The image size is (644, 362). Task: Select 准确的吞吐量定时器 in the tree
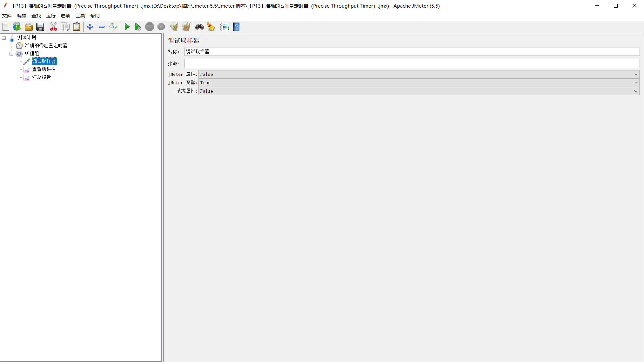click(46, 45)
